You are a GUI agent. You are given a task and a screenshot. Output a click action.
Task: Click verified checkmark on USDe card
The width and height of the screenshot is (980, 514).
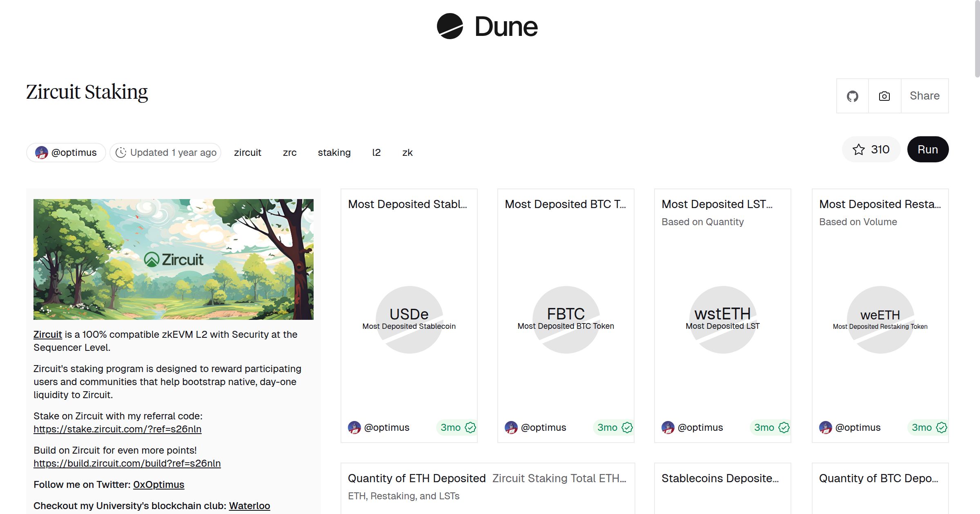pyautogui.click(x=470, y=428)
